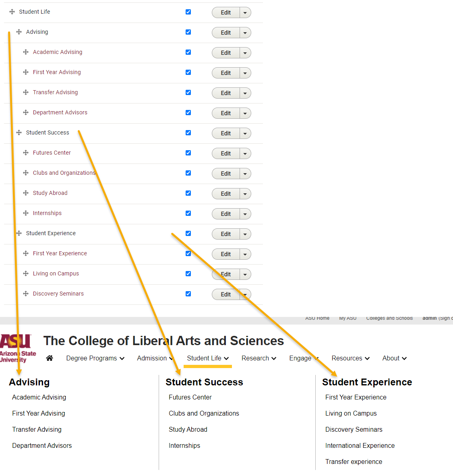Click the My ASU link in top bar

(348, 318)
